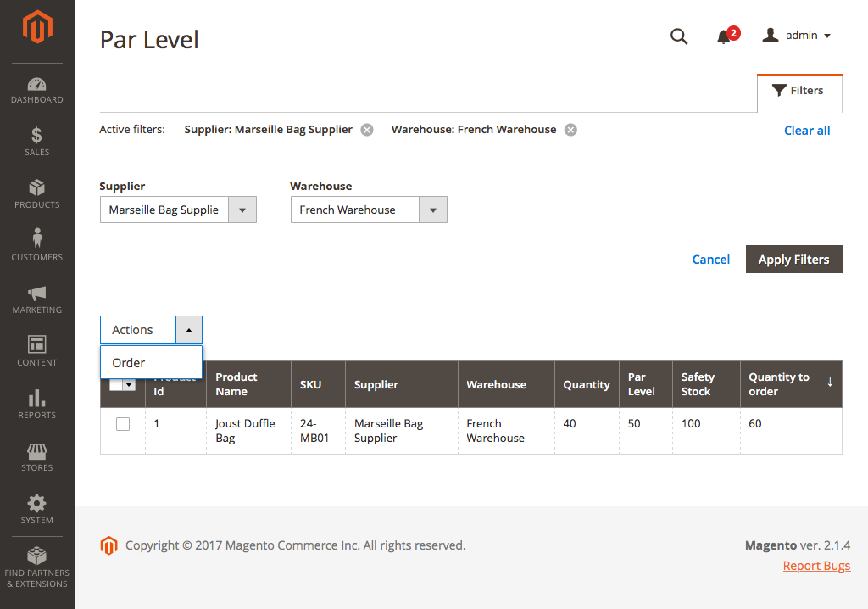This screenshot has height=609, width=868.
Task: Click the footer Magento logo
Action: click(109, 545)
